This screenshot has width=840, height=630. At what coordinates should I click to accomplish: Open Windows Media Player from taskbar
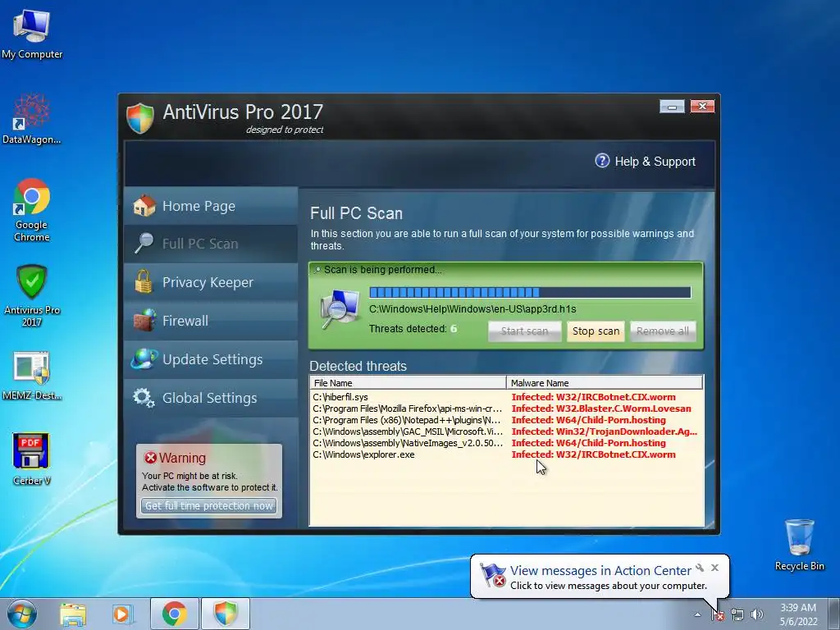122,614
